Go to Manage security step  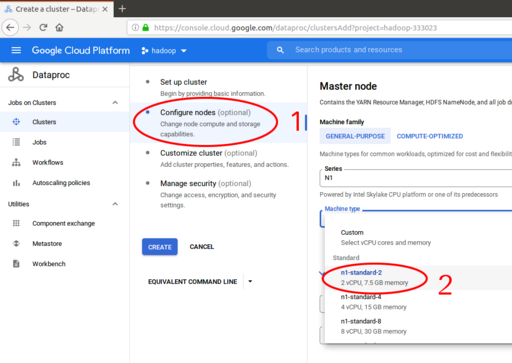(218, 193)
